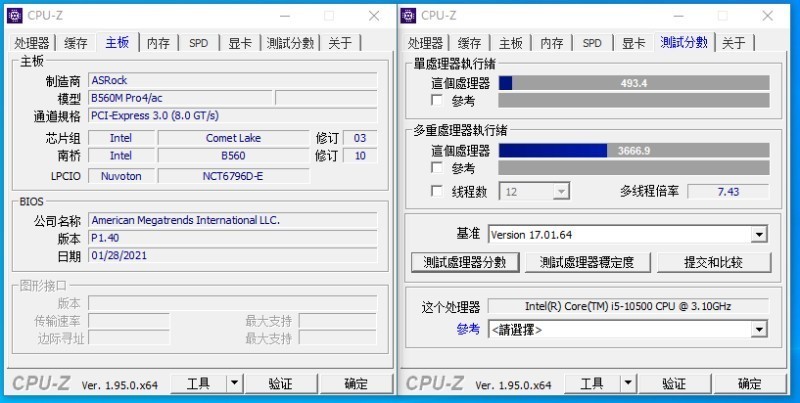
Task: Switch to SPD tab in left window
Action: point(198,43)
